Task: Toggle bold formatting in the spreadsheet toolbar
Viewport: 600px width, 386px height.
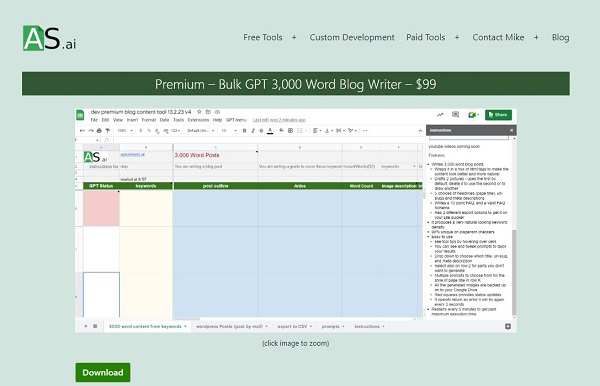Action: click(x=244, y=131)
